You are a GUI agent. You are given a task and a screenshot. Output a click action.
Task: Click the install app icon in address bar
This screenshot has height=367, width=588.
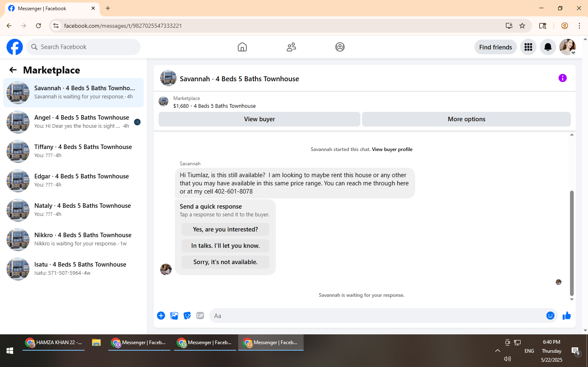[509, 26]
